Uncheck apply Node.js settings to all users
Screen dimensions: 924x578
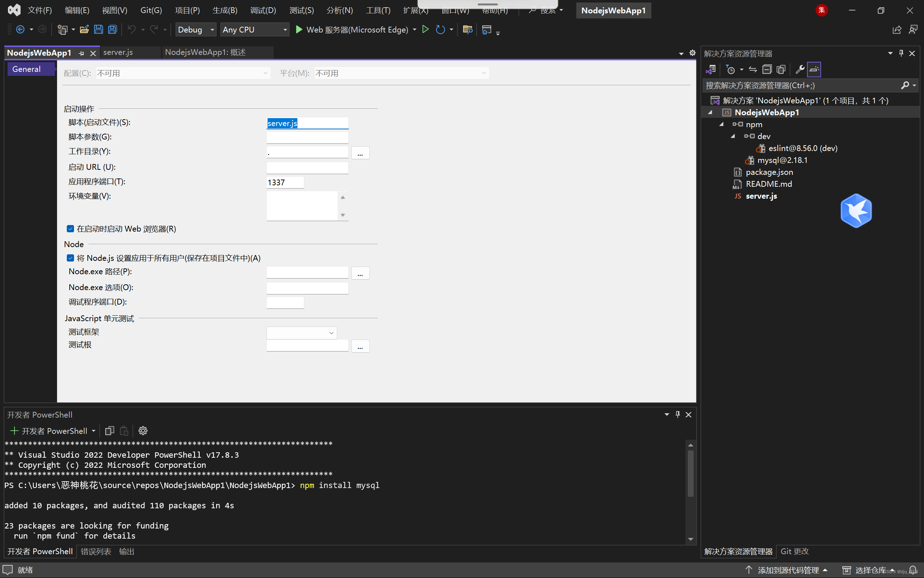click(70, 258)
